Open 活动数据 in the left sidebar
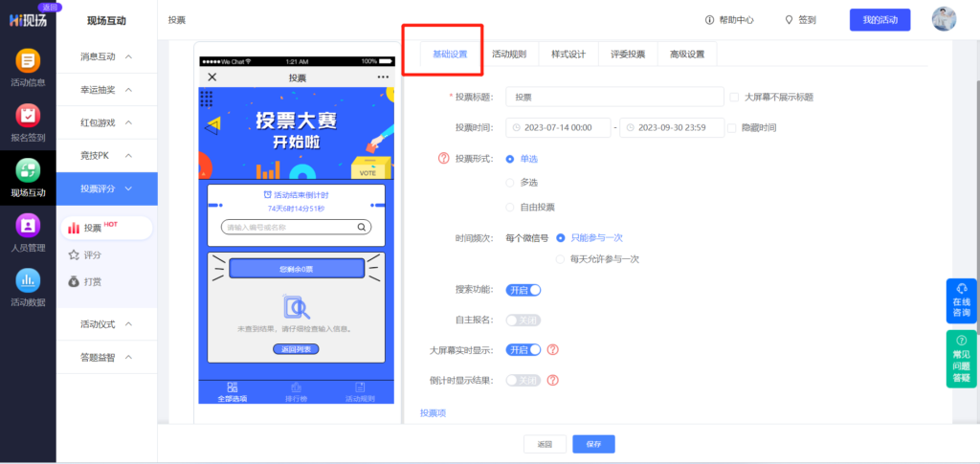The height and width of the screenshot is (464, 980). tap(28, 288)
